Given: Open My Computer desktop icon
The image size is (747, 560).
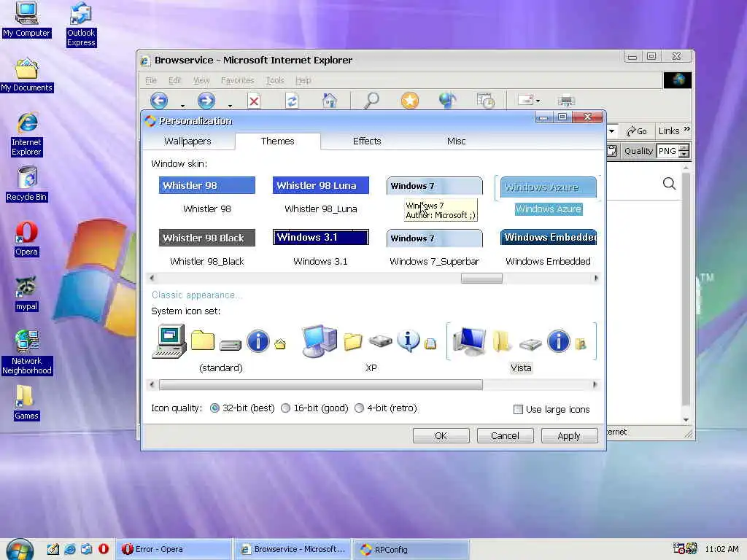Looking at the screenshot, I should tap(26, 19).
